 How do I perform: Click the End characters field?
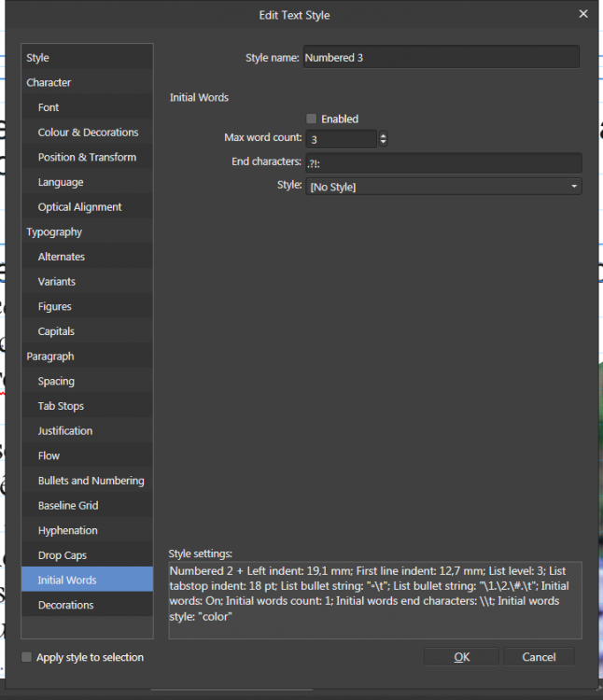[443, 162]
